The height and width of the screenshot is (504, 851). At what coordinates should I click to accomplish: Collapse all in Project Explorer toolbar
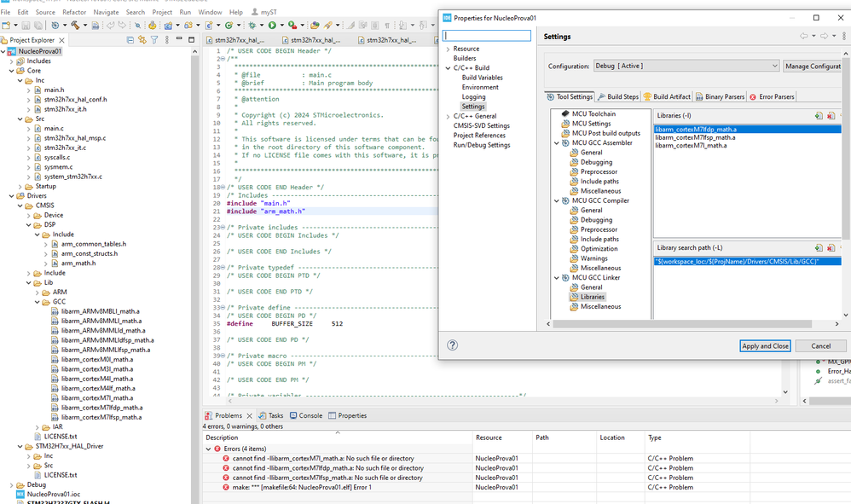[x=130, y=39]
